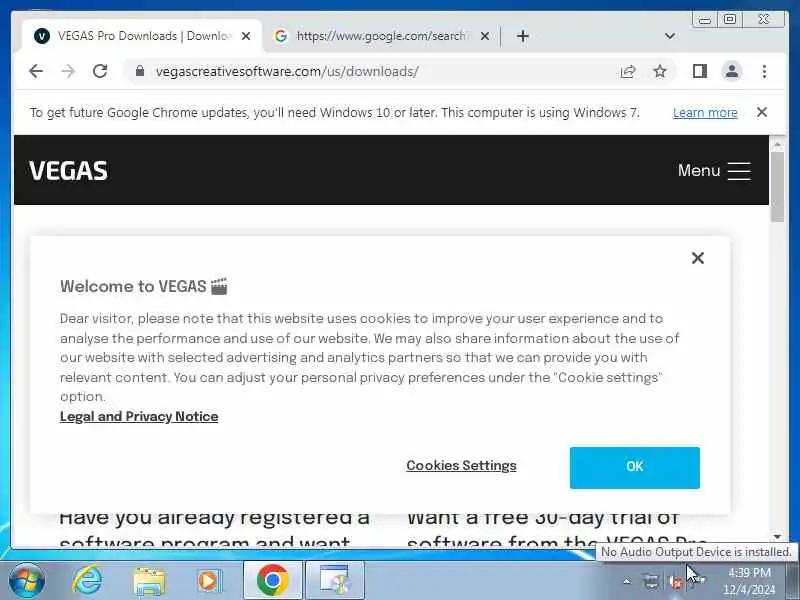The width and height of the screenshot is (800, 600).
Task: Bookmark this tab with star icon
Action: click(660, 71)
